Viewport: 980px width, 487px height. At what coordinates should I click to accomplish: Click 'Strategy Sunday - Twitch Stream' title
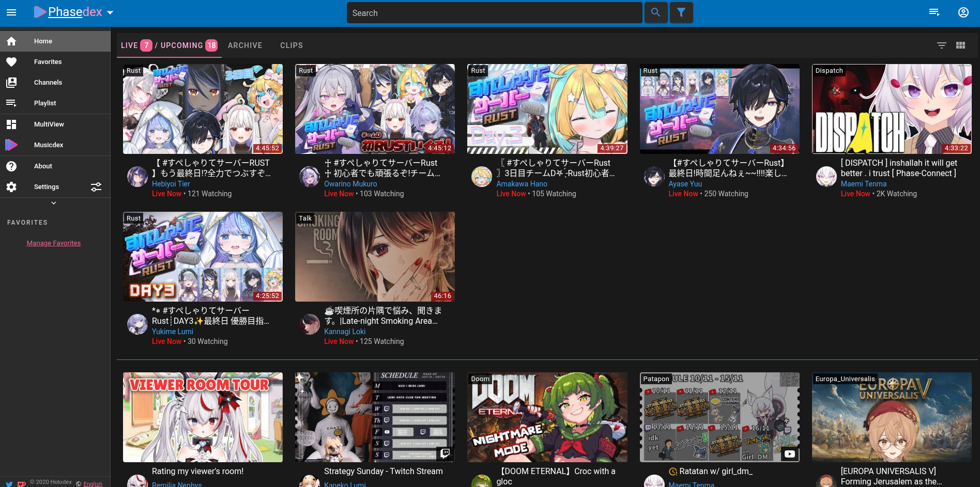384,472
